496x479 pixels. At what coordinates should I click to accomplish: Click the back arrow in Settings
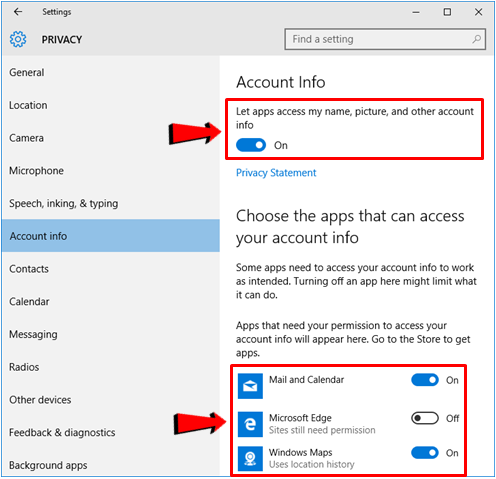[x=18, y=12]
